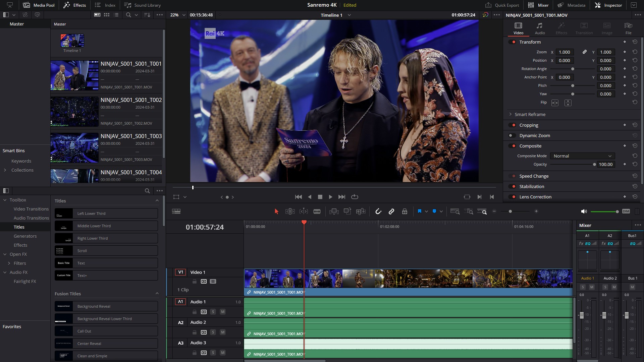Collapse the Titles section chevron

157,201
